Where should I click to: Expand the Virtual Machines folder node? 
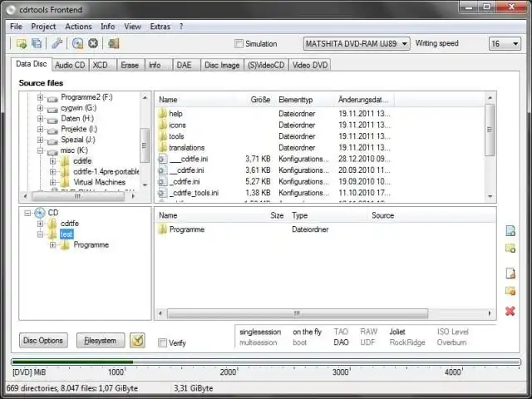52,182
